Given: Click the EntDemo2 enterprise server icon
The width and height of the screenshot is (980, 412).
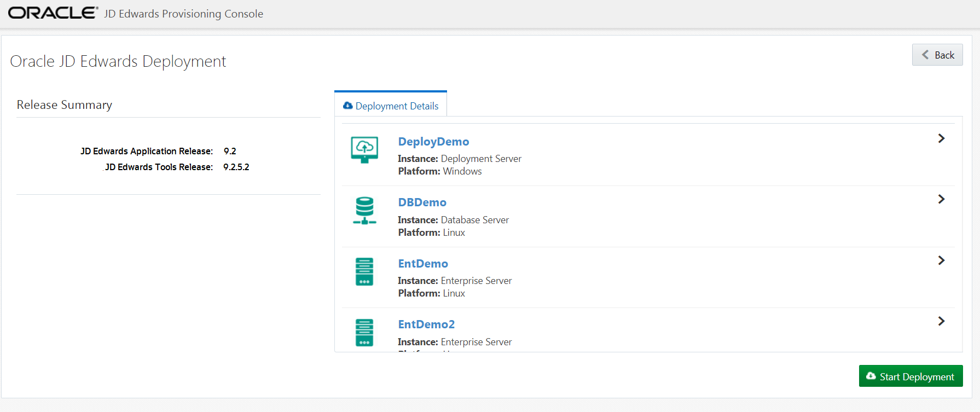Looking at the screenshot, I should (364, 333).
